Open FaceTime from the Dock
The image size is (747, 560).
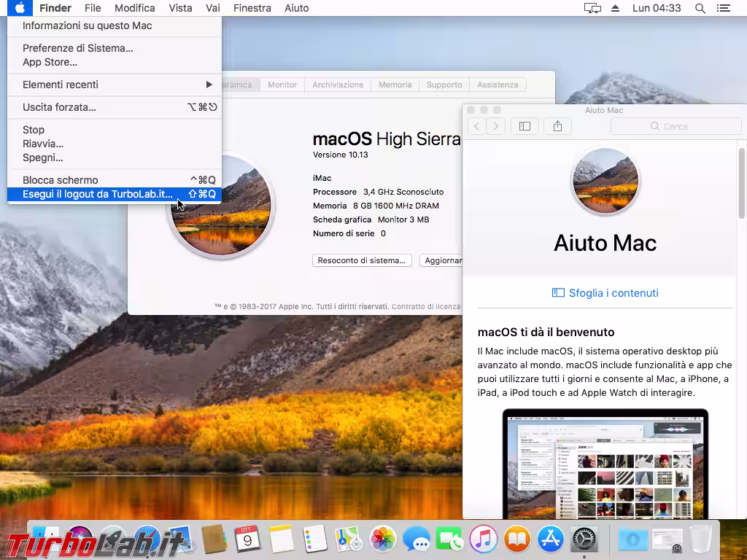(x=450, y=540)
